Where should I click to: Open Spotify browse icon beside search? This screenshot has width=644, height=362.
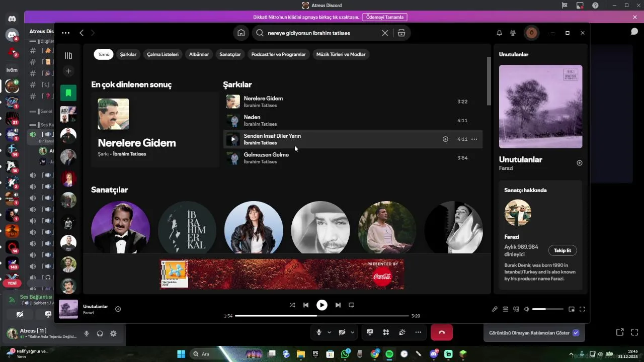click(x=401, y=33)
